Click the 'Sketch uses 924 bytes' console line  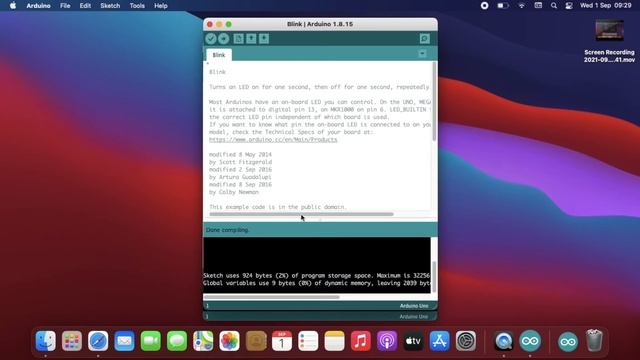pyautogui.click(x=316, y=276)
